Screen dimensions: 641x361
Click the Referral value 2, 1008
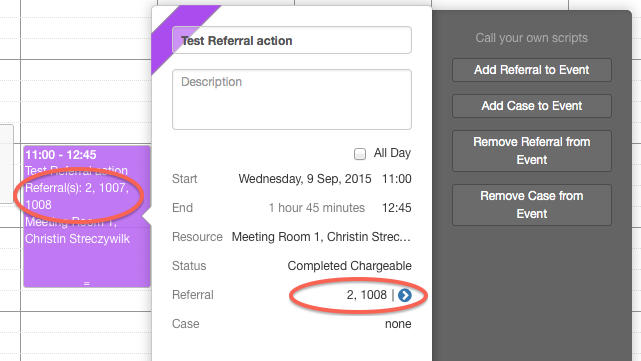pos(367,295)
